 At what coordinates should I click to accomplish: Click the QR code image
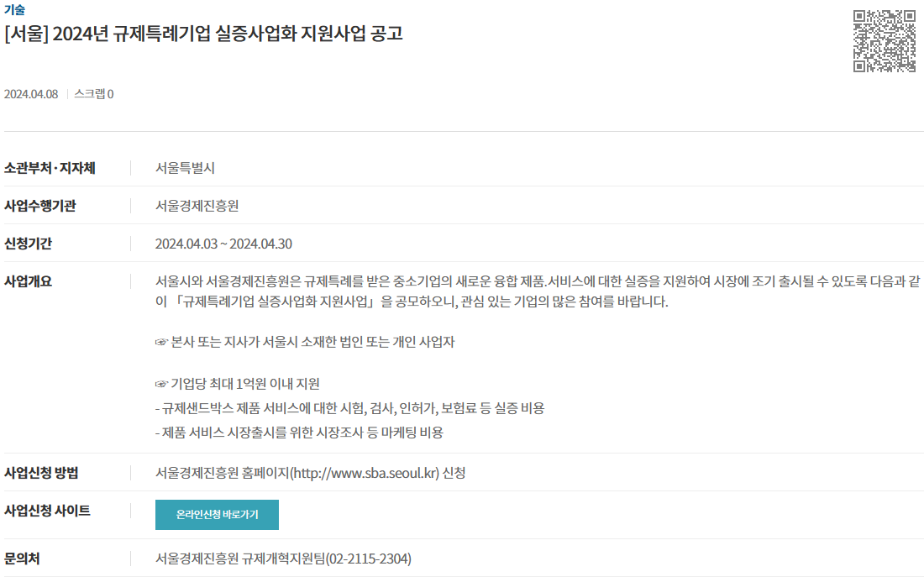(x=885, y=40)
